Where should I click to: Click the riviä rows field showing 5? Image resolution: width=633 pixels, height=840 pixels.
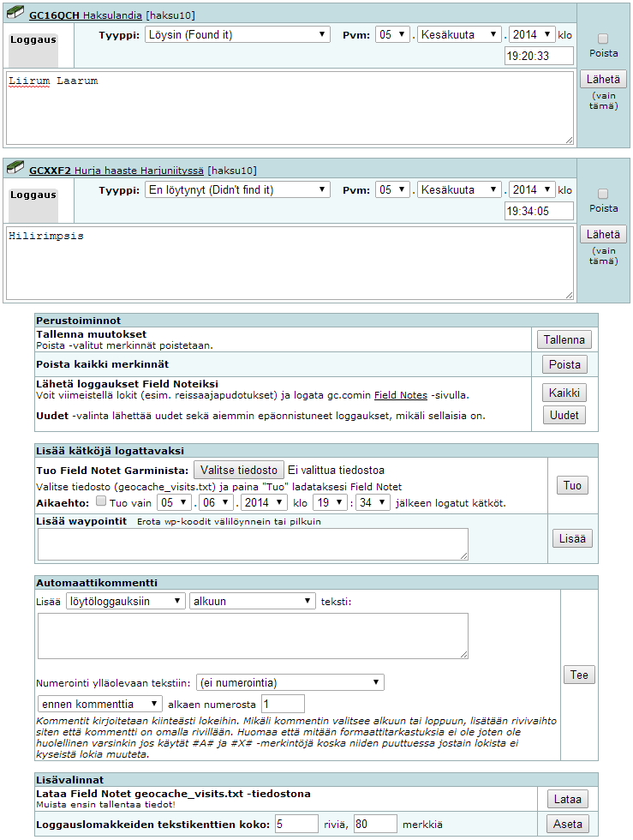click(296, 824)
